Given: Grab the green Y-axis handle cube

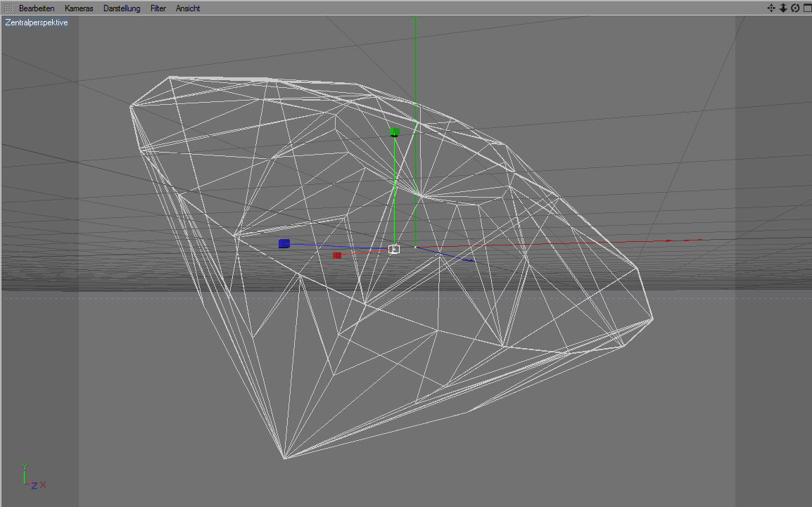Looking at the screenshot, I should 394,132.
